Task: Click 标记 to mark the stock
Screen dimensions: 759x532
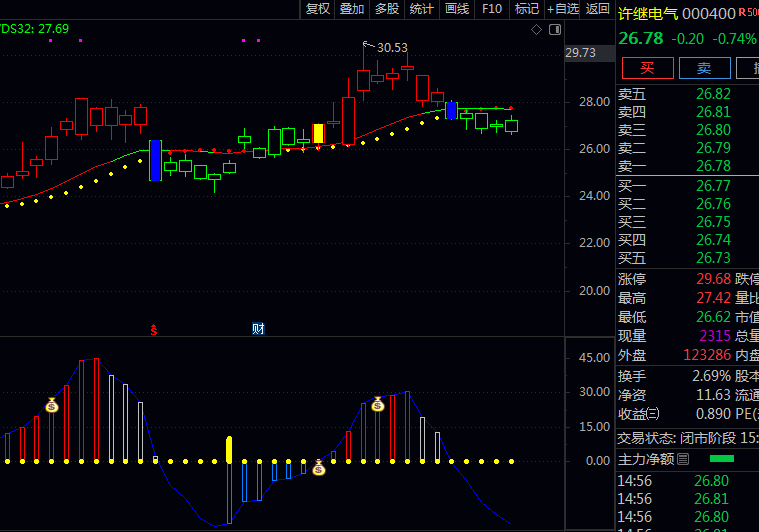Action: 526,9
